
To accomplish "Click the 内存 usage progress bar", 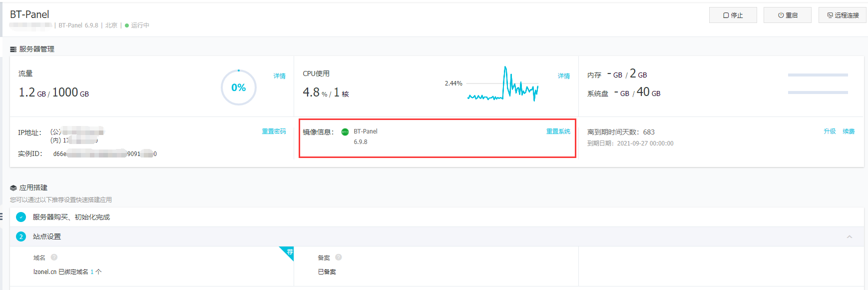I will (x=818, y=75).
